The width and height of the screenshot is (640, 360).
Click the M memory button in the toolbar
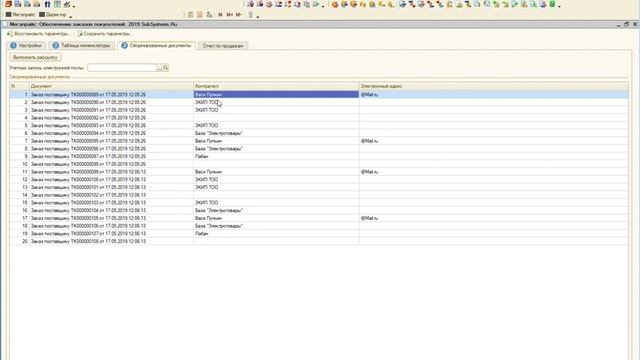[x=220, y=15]
